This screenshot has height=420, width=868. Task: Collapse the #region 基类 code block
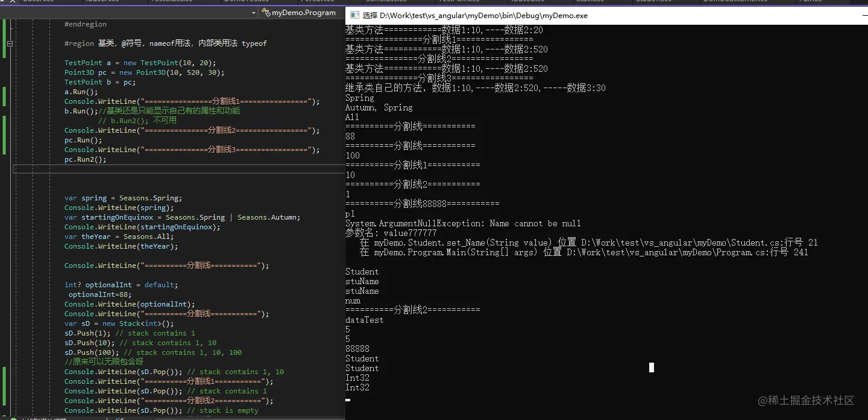click(x=10, y=43)
